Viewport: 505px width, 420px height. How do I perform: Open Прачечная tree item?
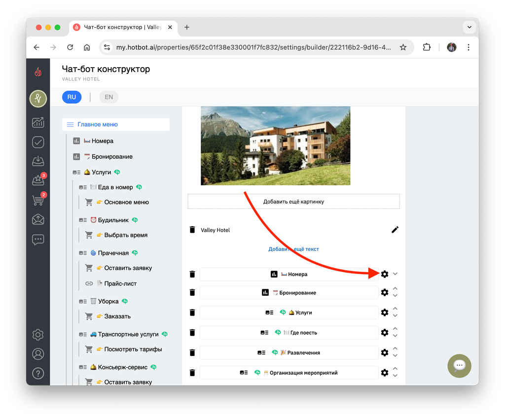[x=108, y=253]
